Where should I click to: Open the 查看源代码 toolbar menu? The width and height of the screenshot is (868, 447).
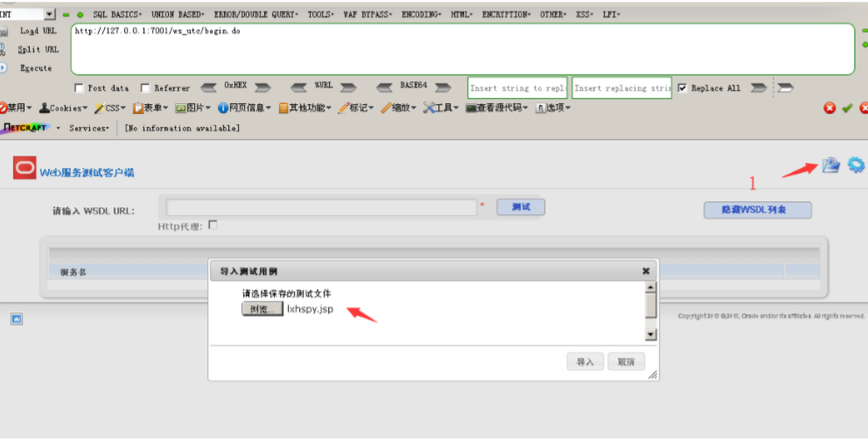point(497,108)
